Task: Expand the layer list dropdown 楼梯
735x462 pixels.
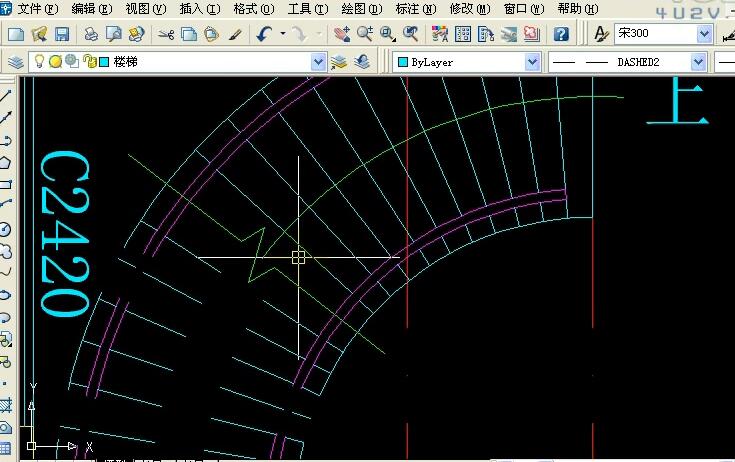Action: pos(318,62)
